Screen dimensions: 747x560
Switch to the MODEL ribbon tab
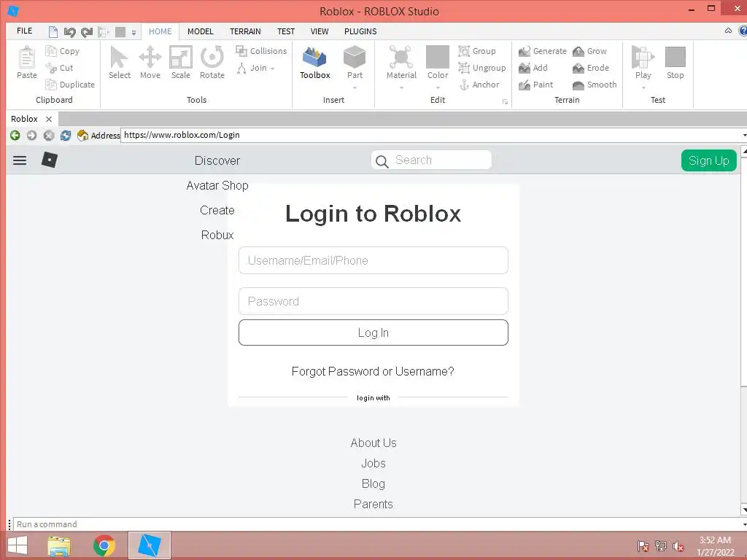[200, 31]
